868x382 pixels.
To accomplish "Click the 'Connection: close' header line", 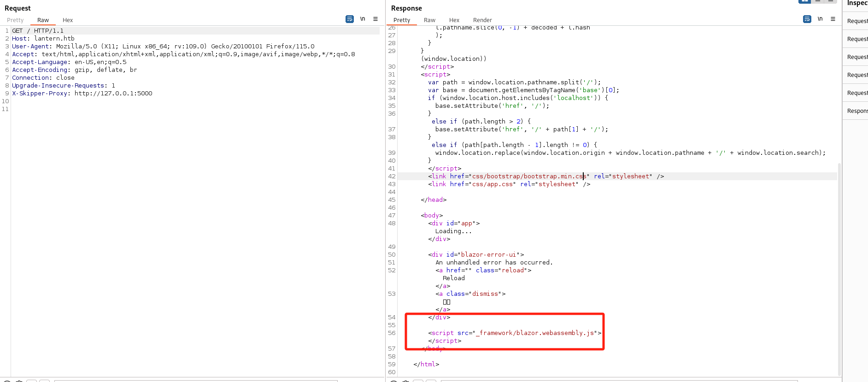I will [43, 78].
